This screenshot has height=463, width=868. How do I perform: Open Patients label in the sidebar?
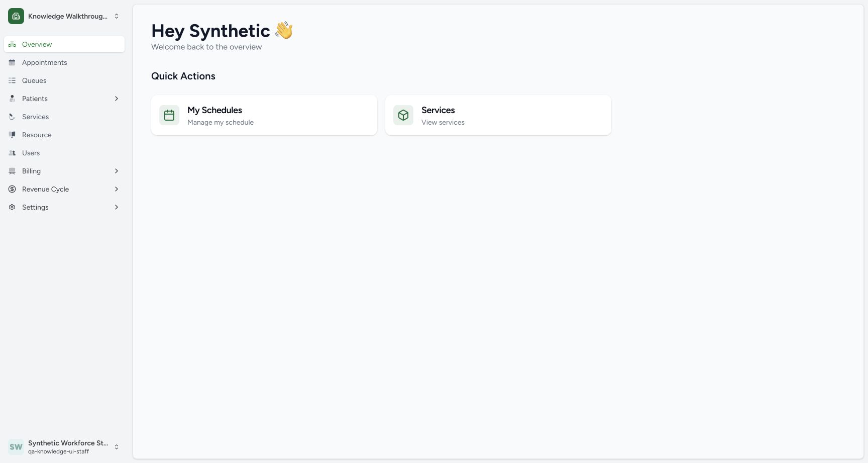pyautogui.click(x=35, y=99)
